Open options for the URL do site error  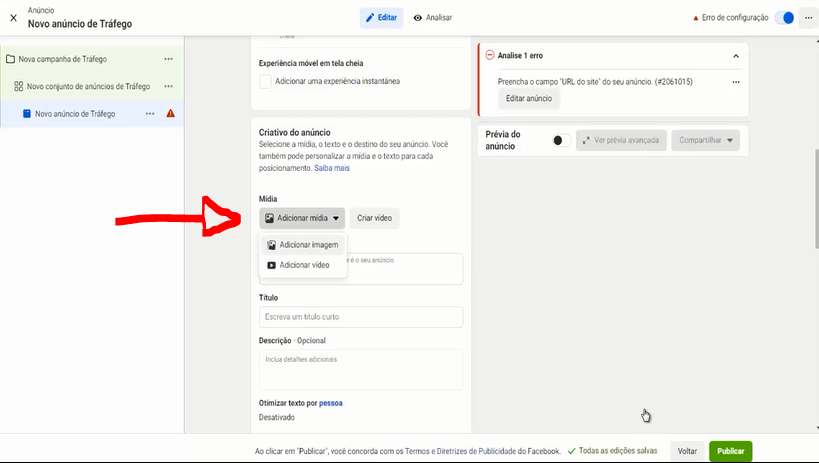(736, 82)
